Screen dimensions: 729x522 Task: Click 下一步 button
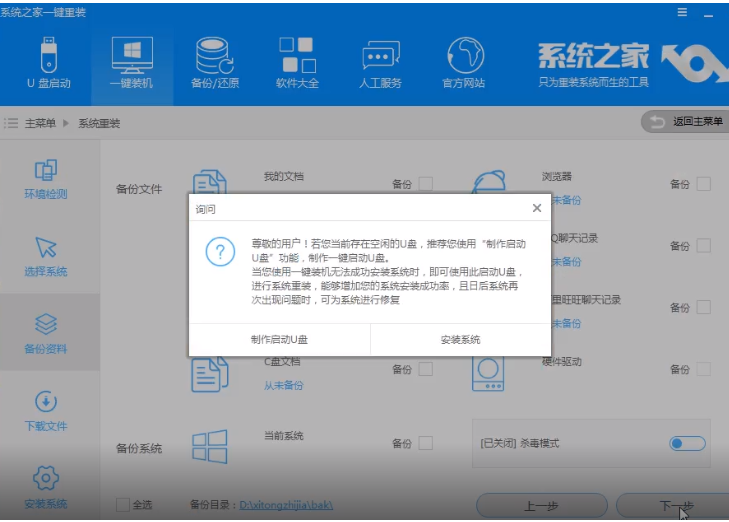click(x=675, y=506)
